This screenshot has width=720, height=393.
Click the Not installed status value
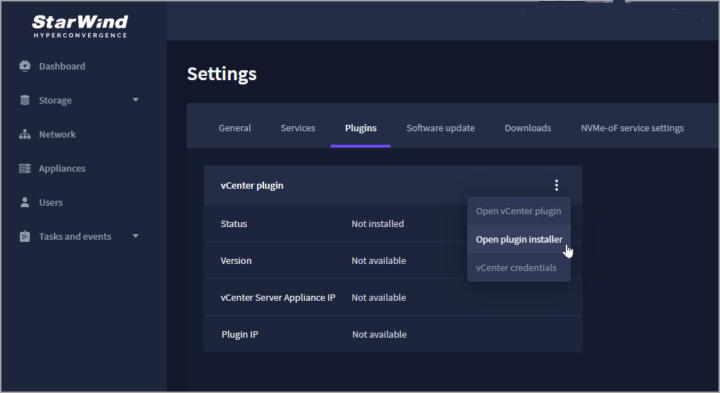(377, 224)
